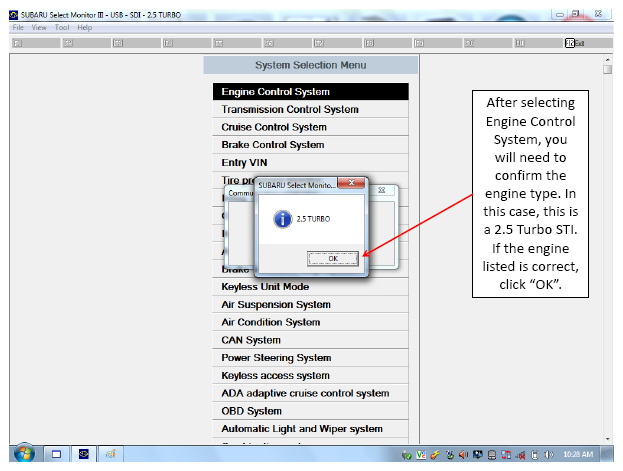623x471 pixels.
Task: Open the Windows Start menu orb
Action: pos(24,454)
